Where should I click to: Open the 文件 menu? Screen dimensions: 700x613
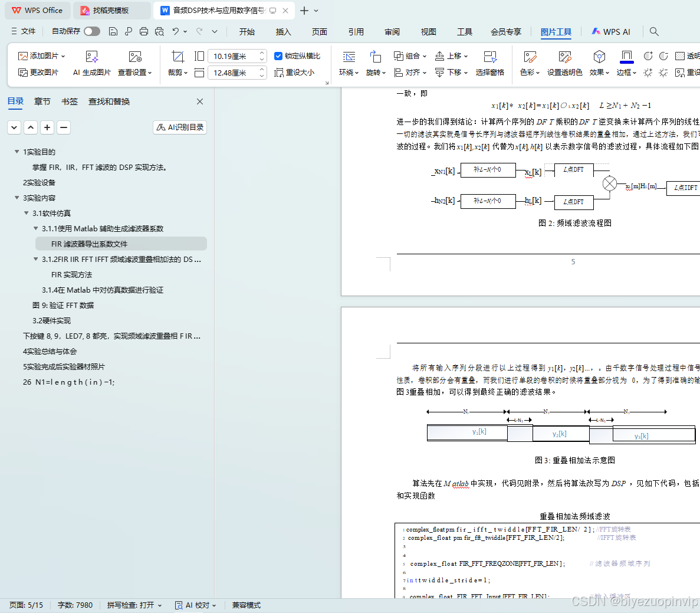click(23, 31)
